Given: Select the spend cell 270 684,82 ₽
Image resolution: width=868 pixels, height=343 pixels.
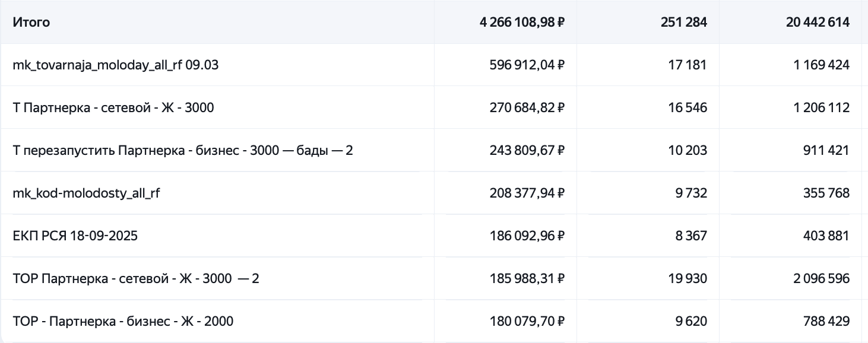Looking at the screenshot, I should (x=527, y=107).
